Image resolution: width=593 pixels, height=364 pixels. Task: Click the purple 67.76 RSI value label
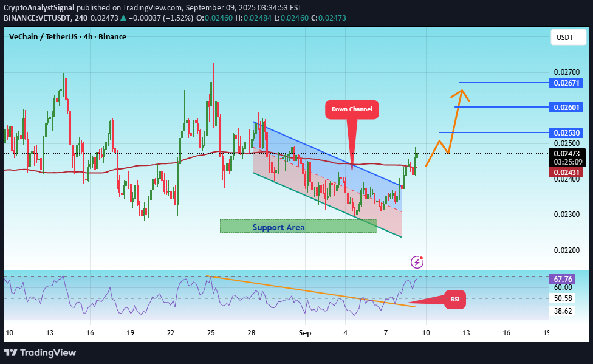coord(563,280)
